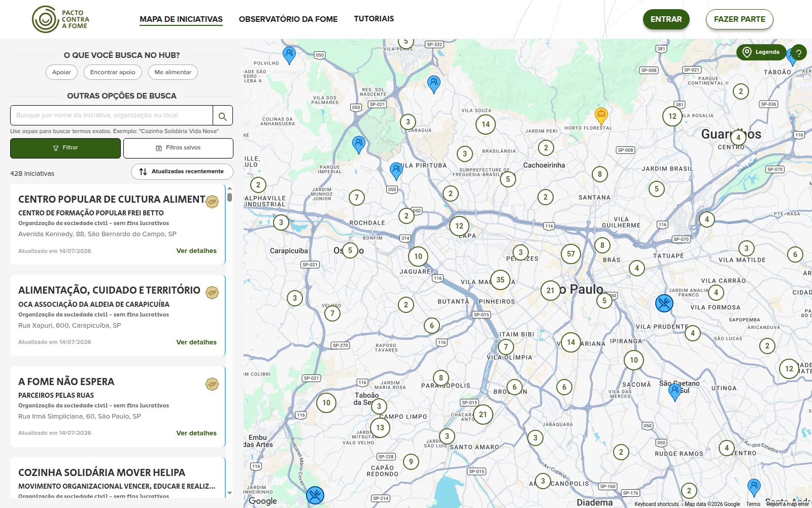Click the Entrar button

(x=666, y=19)
